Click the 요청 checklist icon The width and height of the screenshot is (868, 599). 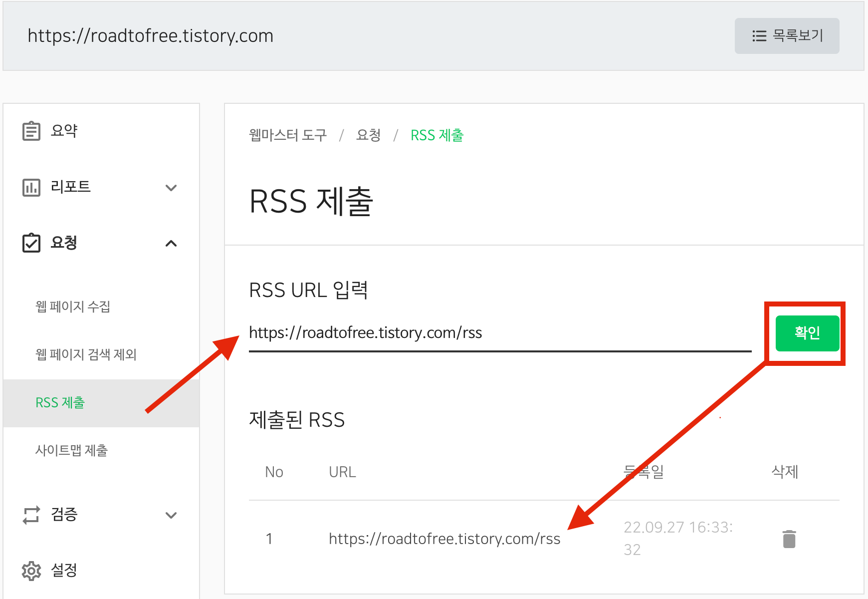pos(31,243)
